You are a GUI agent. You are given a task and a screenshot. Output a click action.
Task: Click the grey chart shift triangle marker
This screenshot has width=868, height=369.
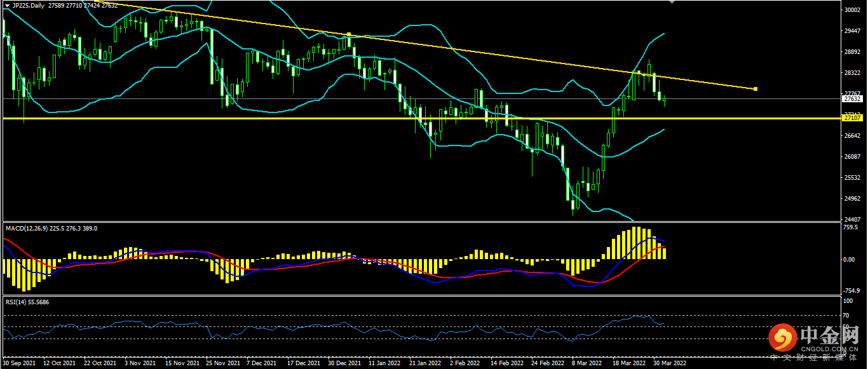pyautogui.click(x=672, y=2)
